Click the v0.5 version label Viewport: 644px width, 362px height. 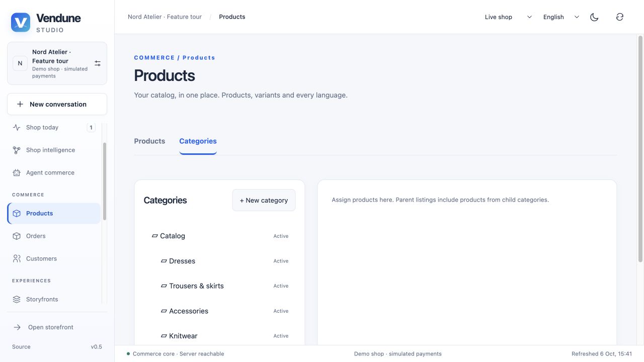[x=96, y=347]
